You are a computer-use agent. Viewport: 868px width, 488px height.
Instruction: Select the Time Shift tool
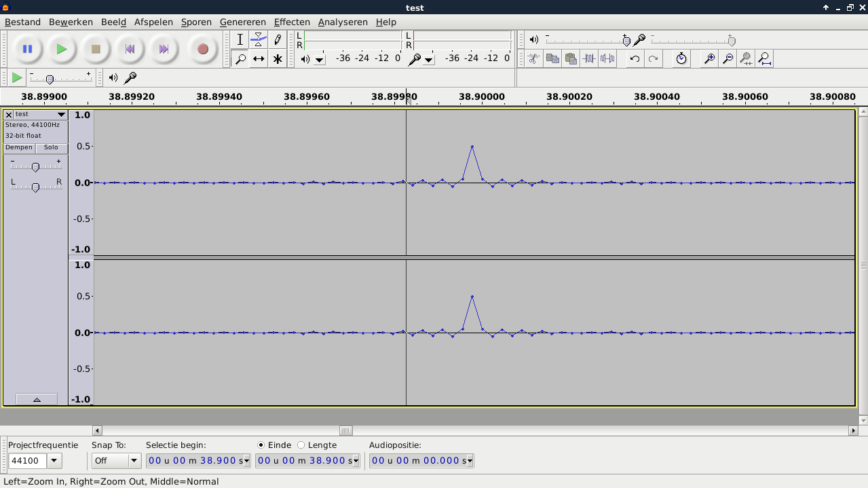pos(259,59)
